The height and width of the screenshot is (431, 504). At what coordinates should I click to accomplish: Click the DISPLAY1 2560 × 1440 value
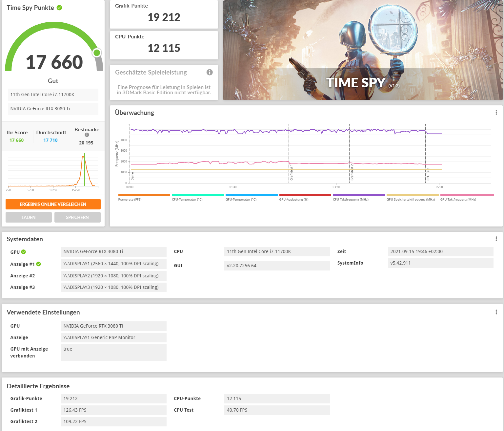point(113,264)
